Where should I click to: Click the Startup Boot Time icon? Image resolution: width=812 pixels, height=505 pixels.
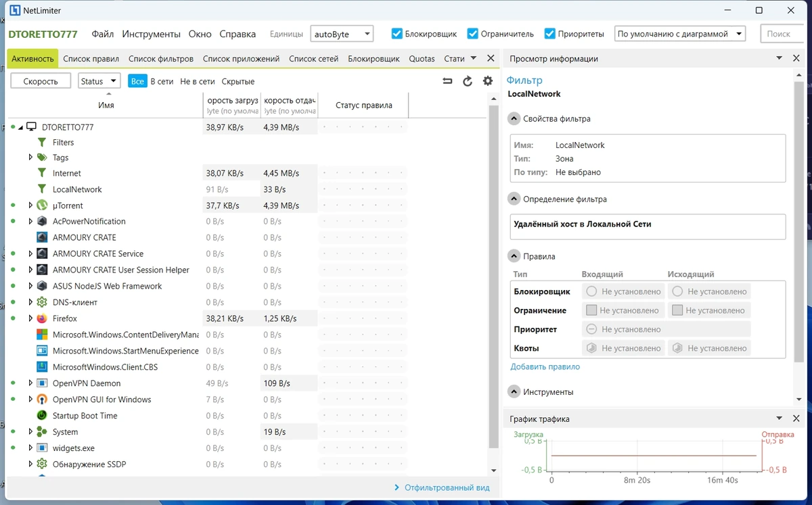[41, 416]
